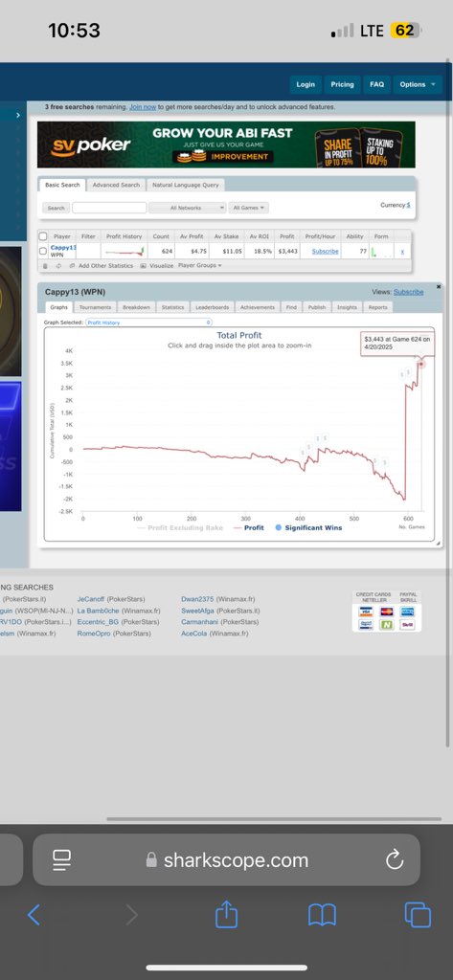Tap the Safari back arrow

pos(34,915)
